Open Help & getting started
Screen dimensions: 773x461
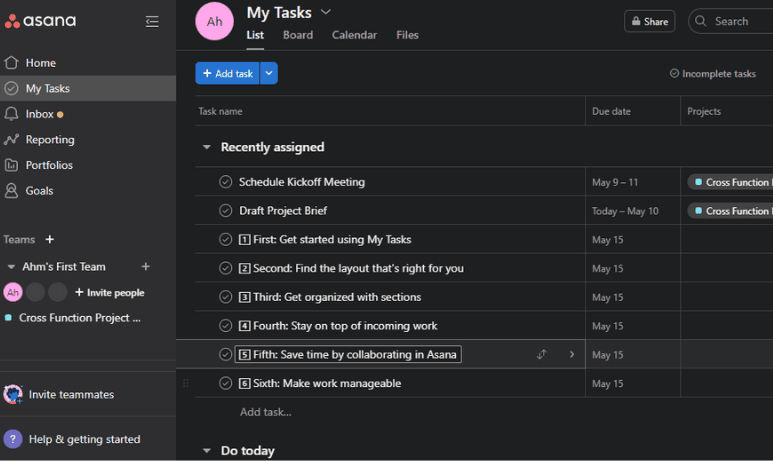point(84,439)
